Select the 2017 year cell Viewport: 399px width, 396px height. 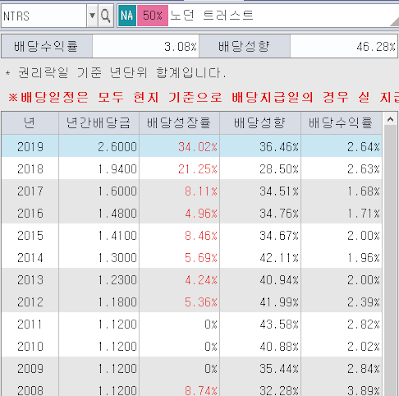click(x=30, y=191)
